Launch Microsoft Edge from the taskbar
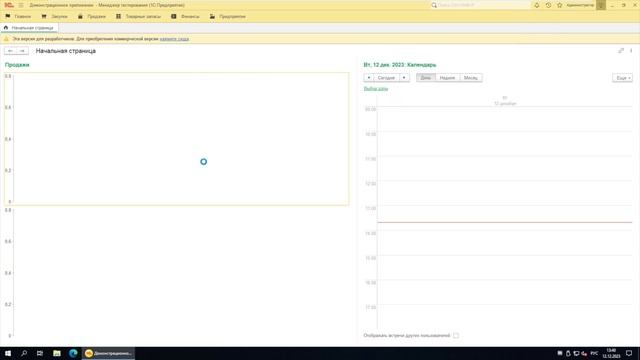This screenshot has height=360, width=640. coord(73,353)
